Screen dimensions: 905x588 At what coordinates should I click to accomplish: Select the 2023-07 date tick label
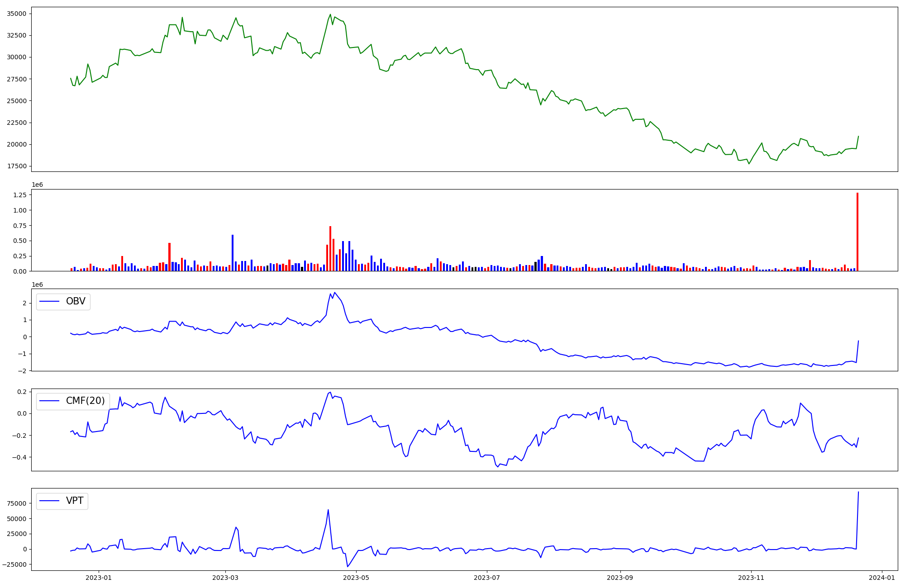point(487,578)
